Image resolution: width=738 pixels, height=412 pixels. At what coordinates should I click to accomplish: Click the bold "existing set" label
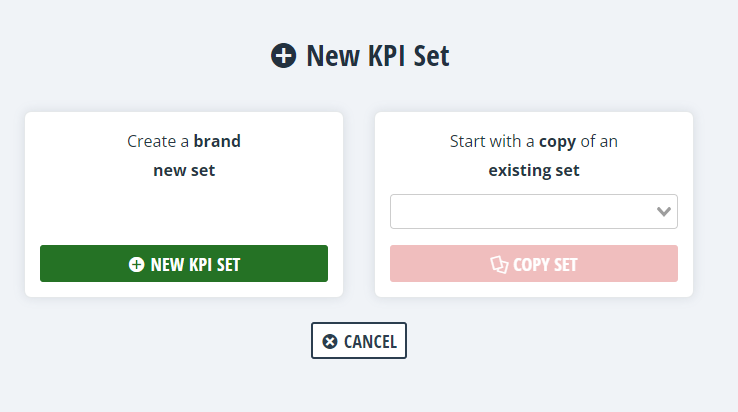coord(533,171)
